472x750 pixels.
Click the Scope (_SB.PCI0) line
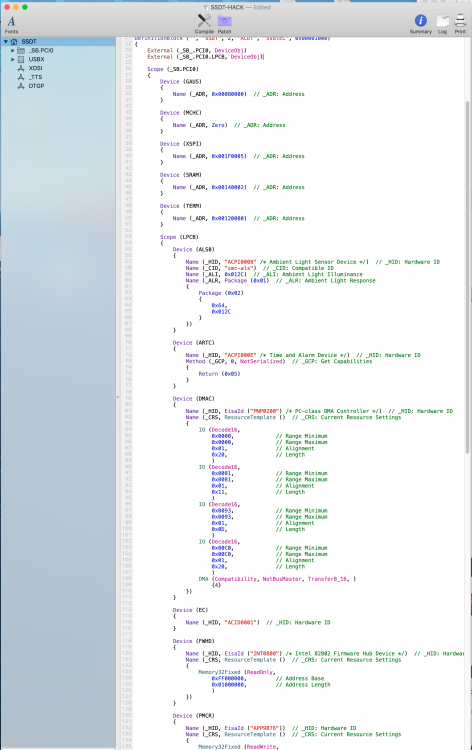coord(173,69)
